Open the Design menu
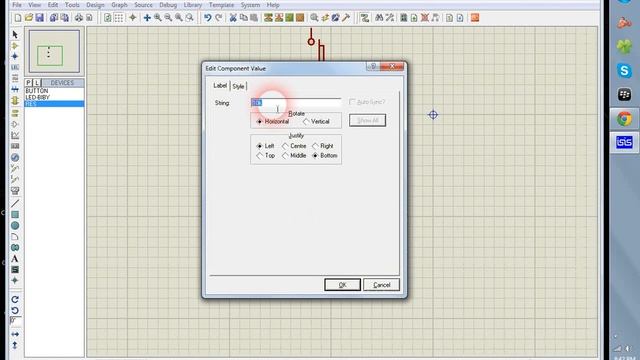This screenshot has width=640, height=360. [x=96, y=5]
